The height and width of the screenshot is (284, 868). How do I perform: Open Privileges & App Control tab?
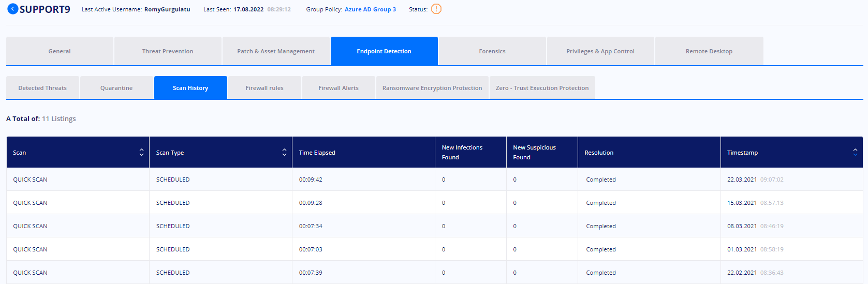click(600, 51)
